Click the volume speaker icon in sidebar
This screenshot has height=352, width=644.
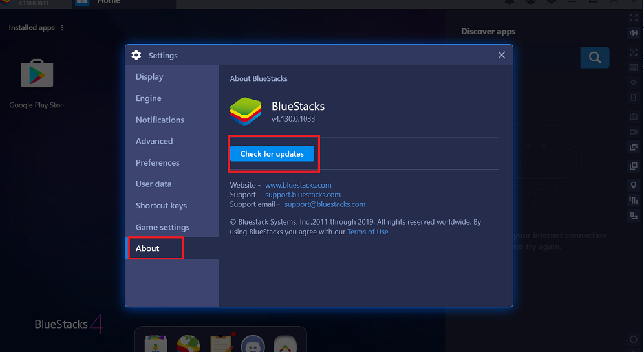(x=633, y=33)
